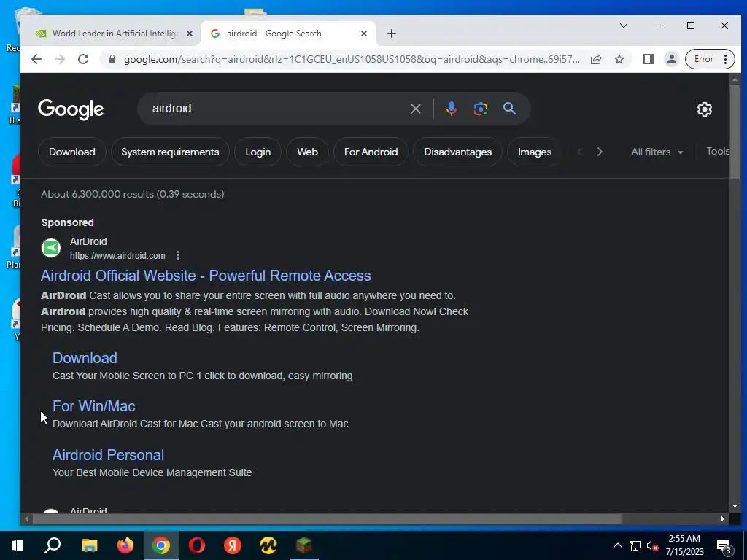
Task: Choose the Disadvantages filter chip
Action: pos(458,152)
